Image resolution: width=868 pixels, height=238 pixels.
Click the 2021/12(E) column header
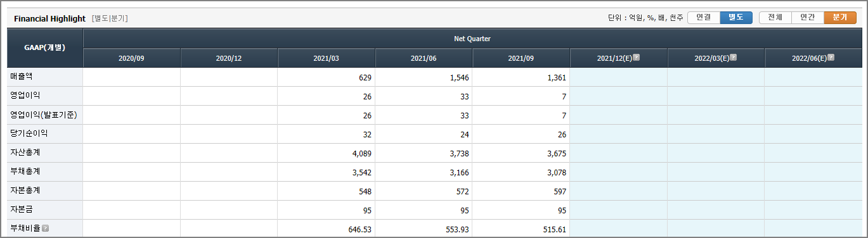tap(618, 58)
